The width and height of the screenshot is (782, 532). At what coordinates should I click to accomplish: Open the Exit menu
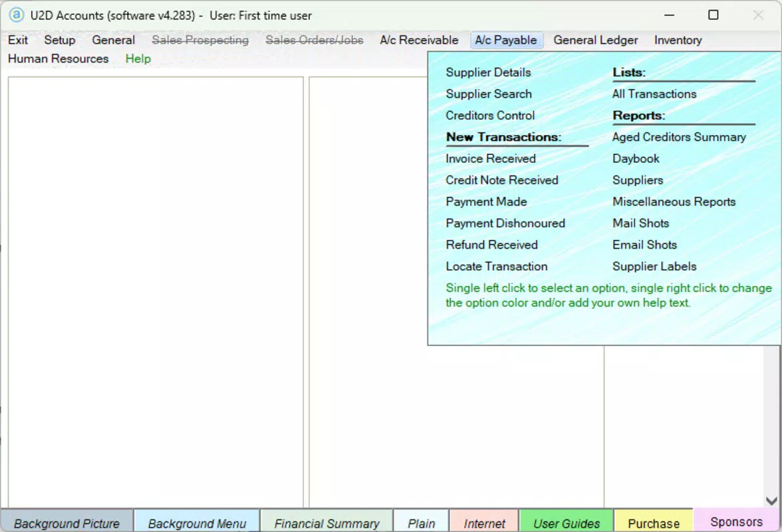(18, 40)
